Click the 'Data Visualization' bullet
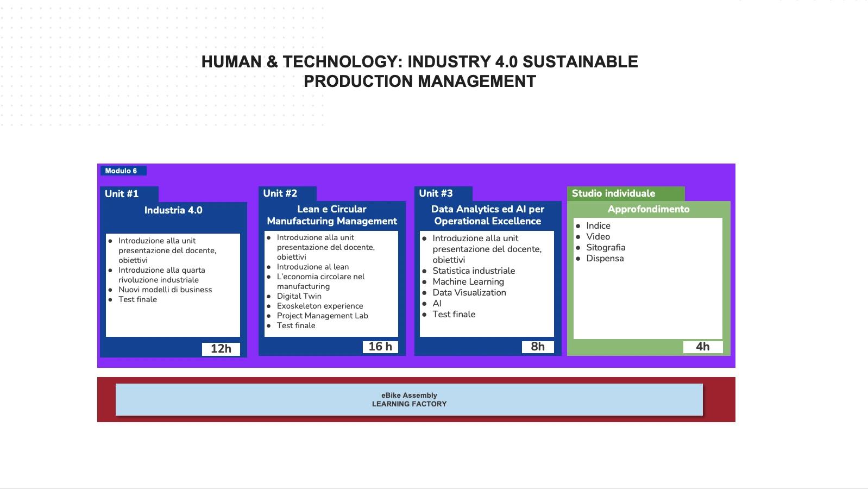The height and width of the screenshot is (489, 868). 469,292
